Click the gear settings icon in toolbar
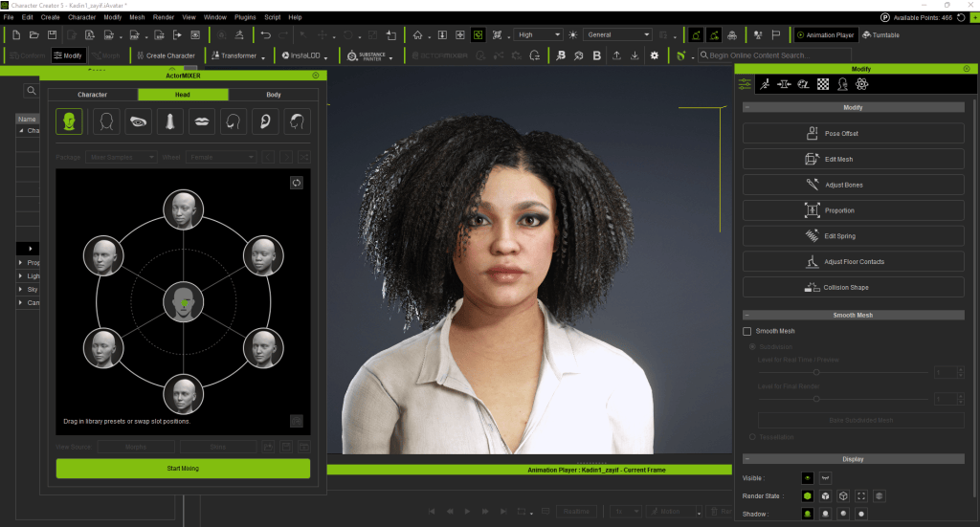Screen dimensions: 980x527 tap(655, 55)
